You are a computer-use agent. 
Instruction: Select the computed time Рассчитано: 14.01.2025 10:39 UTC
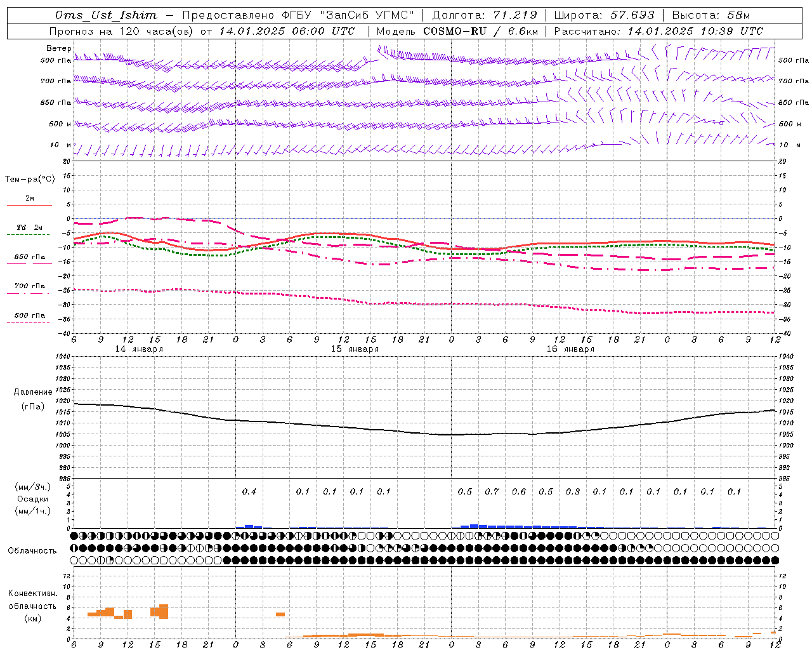click(x=658, y=31)
